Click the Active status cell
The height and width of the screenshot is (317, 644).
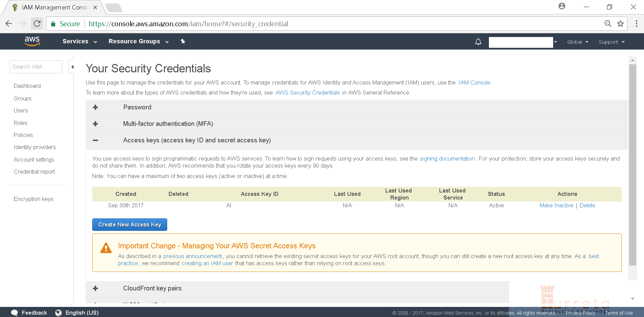[x=496, y=205]
